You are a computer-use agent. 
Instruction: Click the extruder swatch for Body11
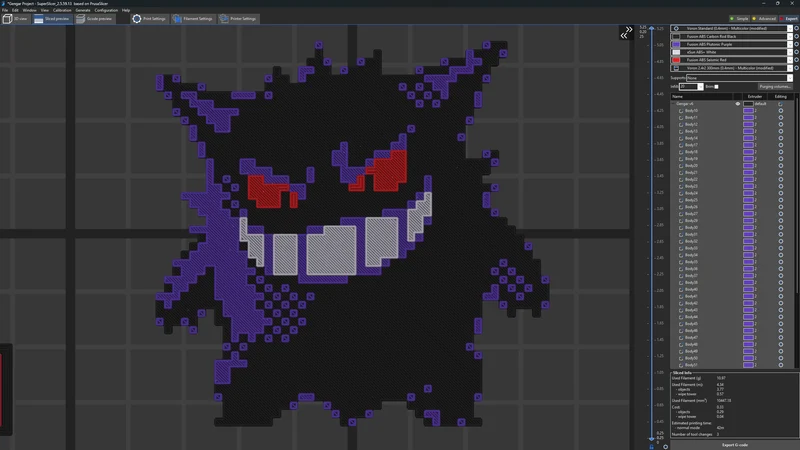click(748, 117)
